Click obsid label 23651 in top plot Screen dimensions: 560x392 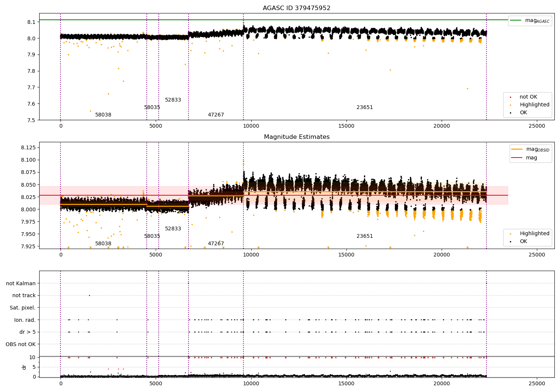point(365,108)
